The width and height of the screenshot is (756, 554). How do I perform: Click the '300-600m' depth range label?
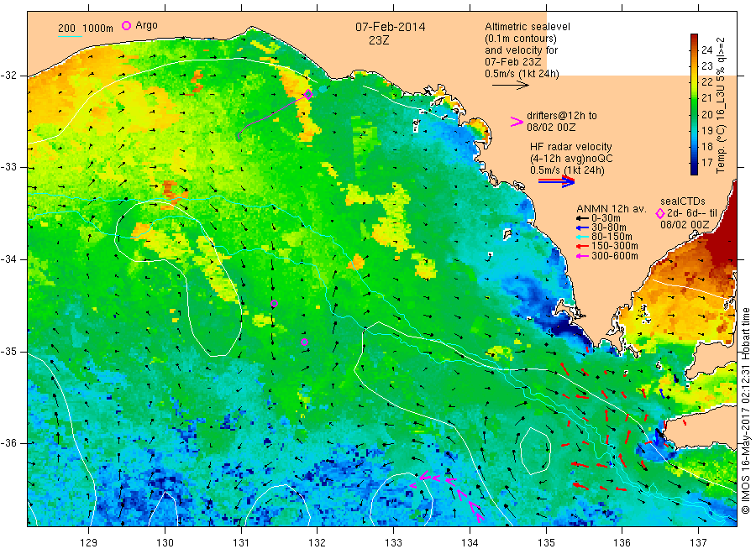pyautogui.click(x=615, y=256)
